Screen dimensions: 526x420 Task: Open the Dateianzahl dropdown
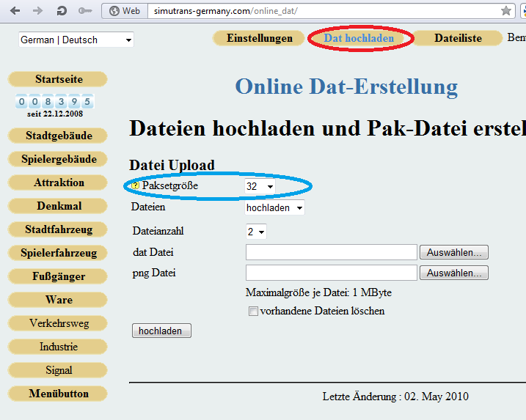[256, 232]
